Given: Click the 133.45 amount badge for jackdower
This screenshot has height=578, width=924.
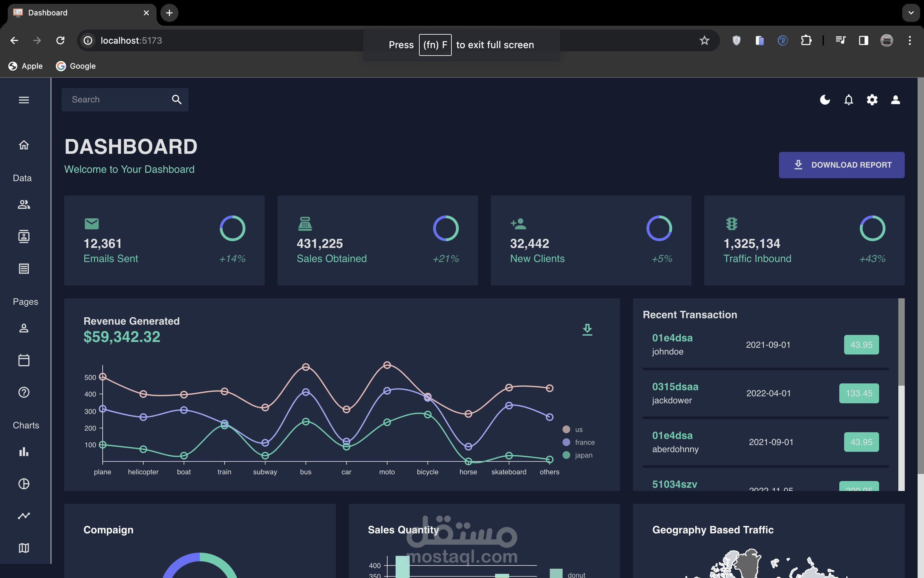Looking at the screenshot, I should pos(859,393).
